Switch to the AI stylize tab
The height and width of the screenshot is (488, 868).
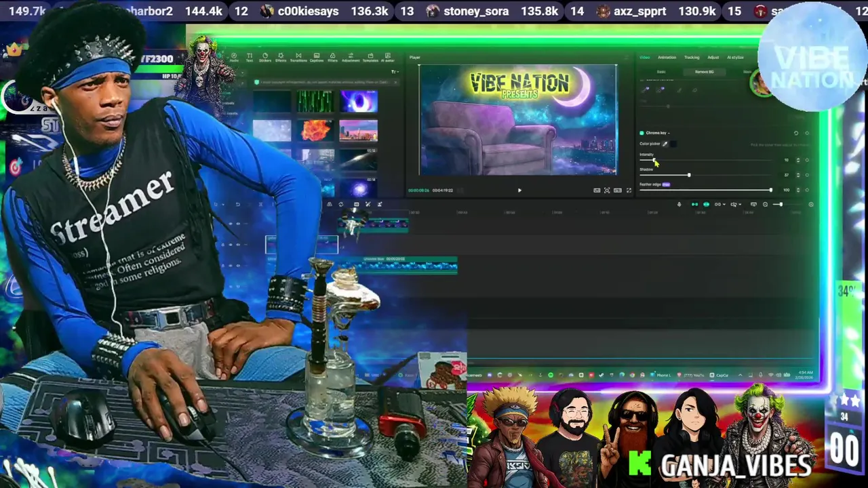point(735,58)
